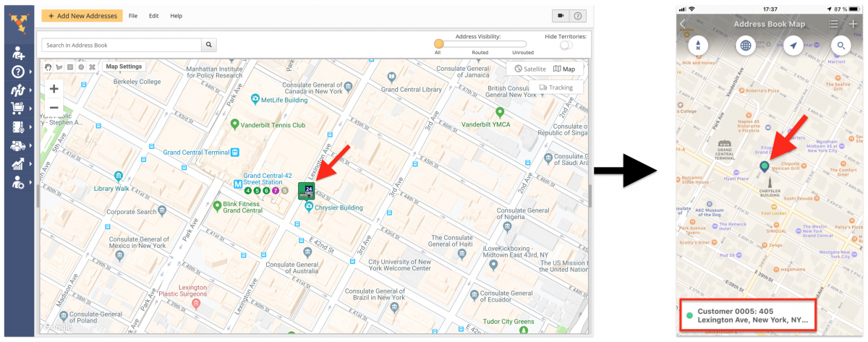Zoom out the map with minus button
This screenshot has height=342, width=868.
(54, 108)
